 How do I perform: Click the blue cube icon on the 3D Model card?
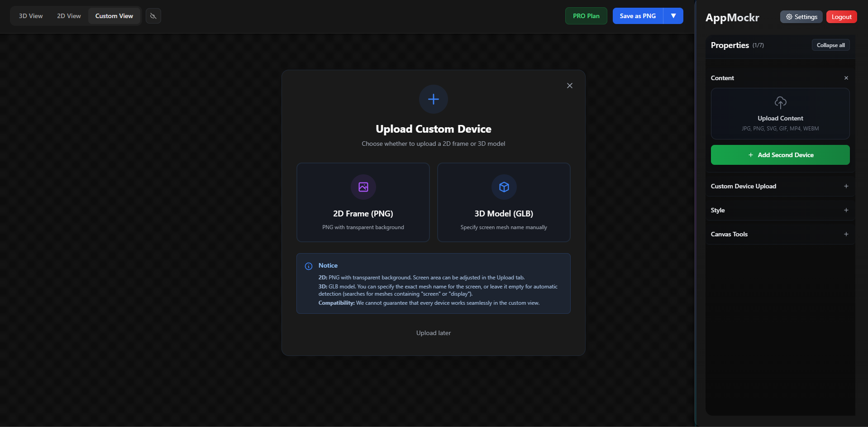[503, 187]
